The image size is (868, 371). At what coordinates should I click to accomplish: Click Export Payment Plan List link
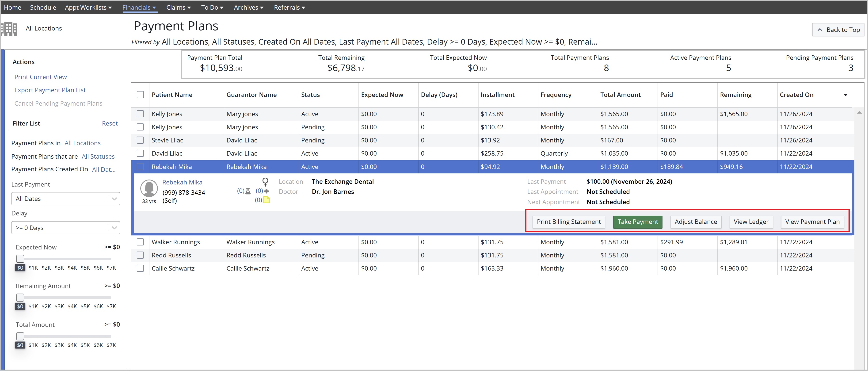point(50,90)
